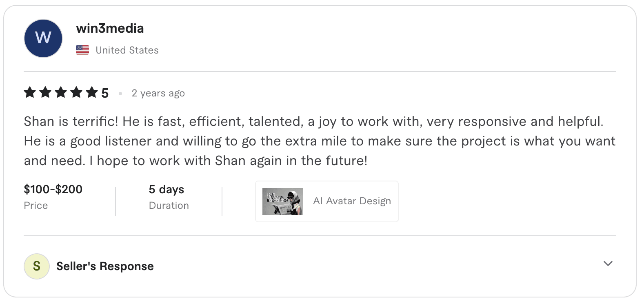This screenshot has width=644, height=304.
Task: Open the AI Avatar Design gig card
Action: click(x=326, y=201)
